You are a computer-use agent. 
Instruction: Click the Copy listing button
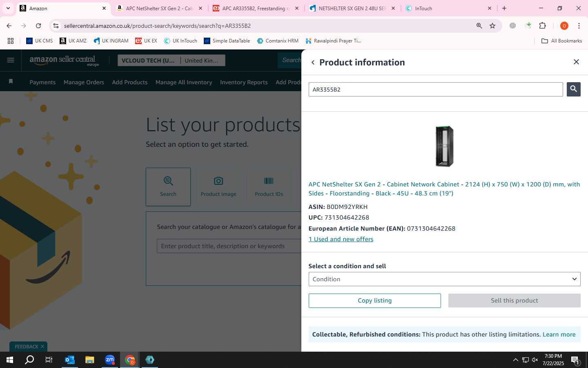[x=374, y=301]
